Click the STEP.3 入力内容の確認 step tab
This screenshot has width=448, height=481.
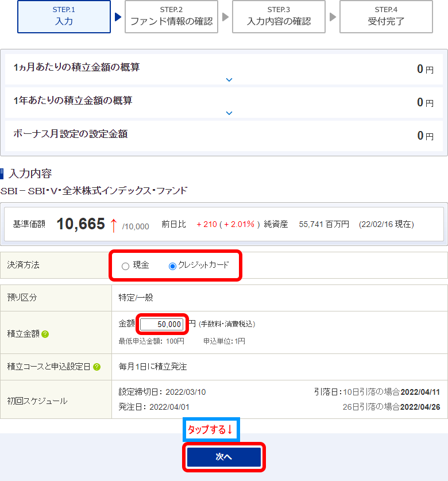(x=279, y=17)
